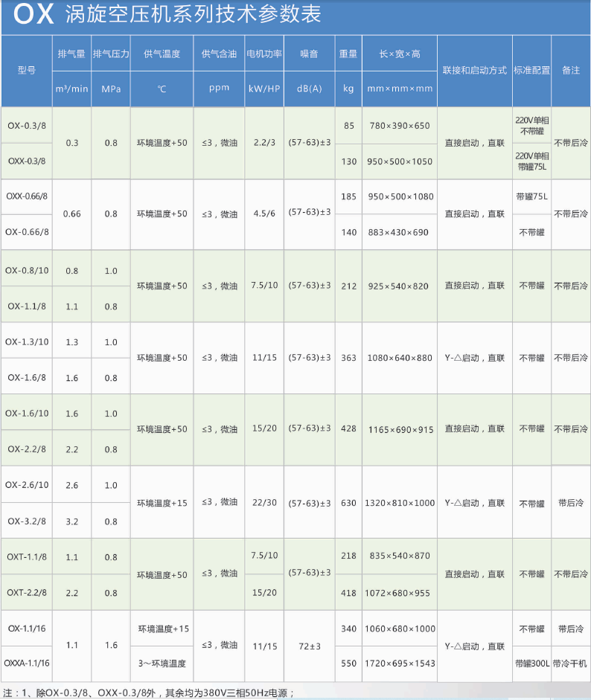Select the 带罐300L configuration cell

click(x=531, y=664)
